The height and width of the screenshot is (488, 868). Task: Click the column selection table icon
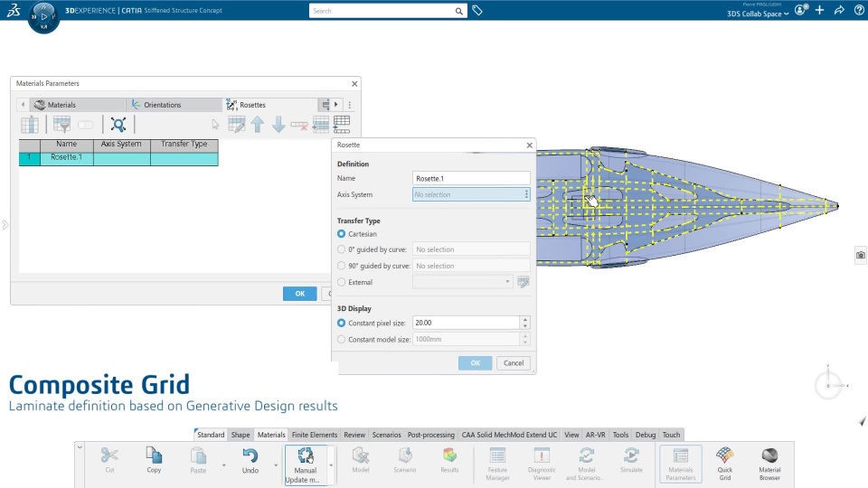pos(29,125)
